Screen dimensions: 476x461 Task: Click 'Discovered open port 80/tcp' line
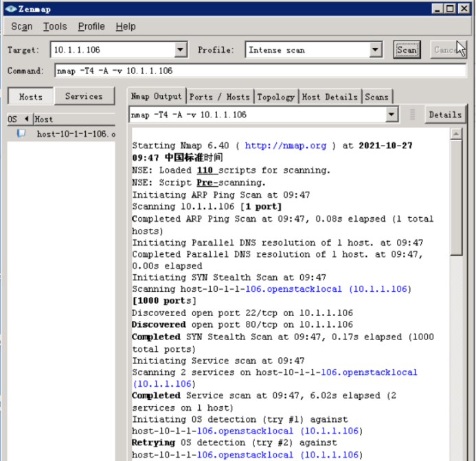click(242, 324)
